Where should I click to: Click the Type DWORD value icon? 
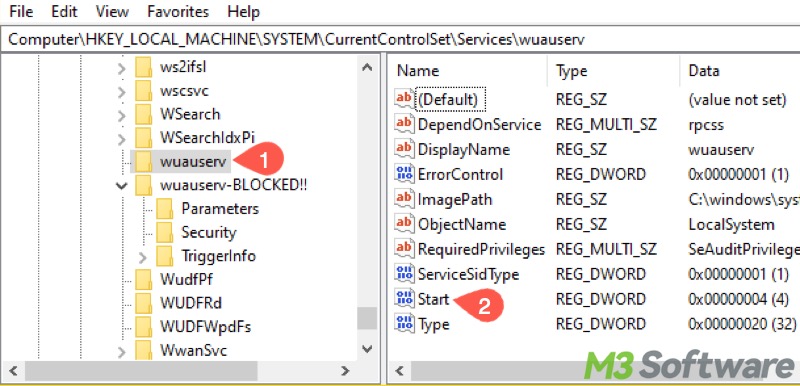point(405,324)
